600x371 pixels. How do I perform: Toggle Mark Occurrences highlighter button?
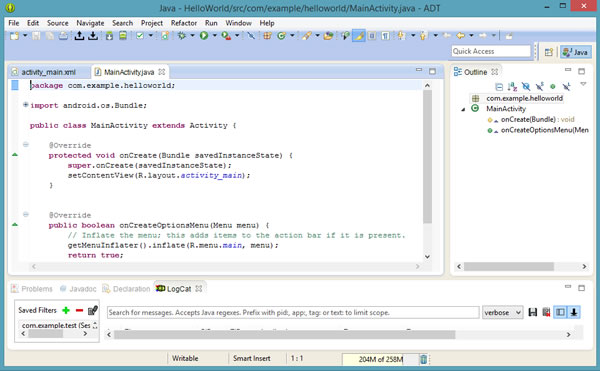click(359, 36)
